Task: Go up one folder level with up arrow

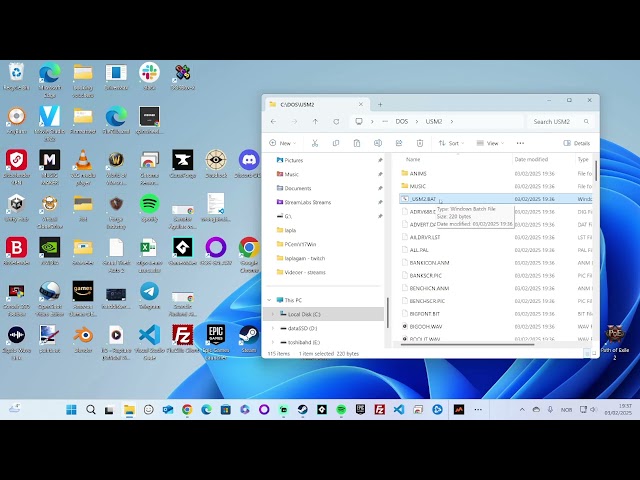Action: tap(315, 122)
